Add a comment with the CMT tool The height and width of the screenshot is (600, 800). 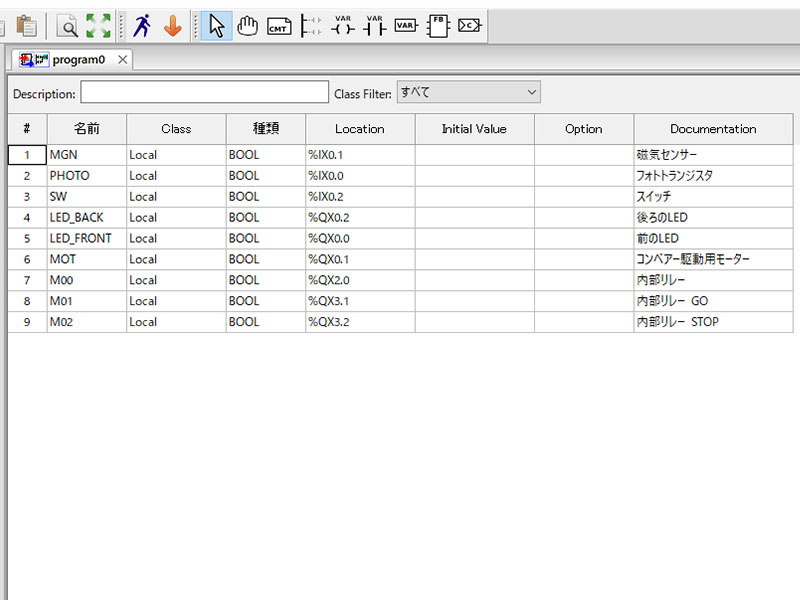pyautogui.click(x=279, y=27)
